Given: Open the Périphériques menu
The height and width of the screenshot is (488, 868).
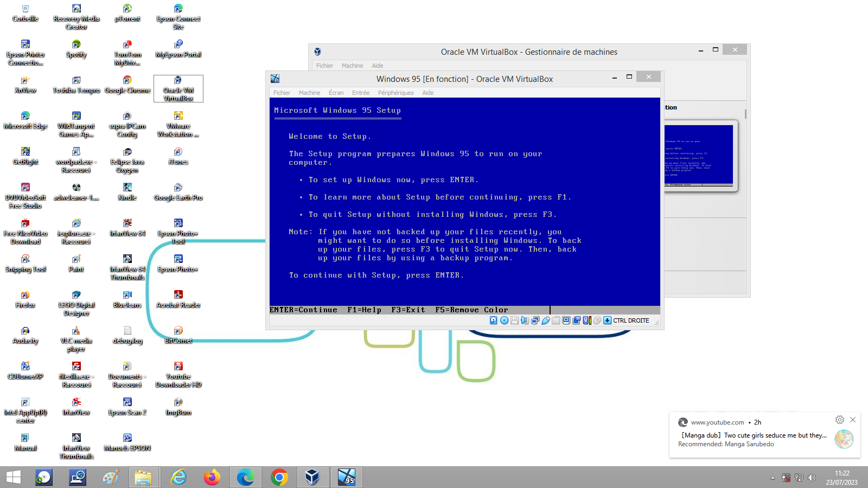Looking at the screenshot, I should pyautogui.click(x=395, y=93).
